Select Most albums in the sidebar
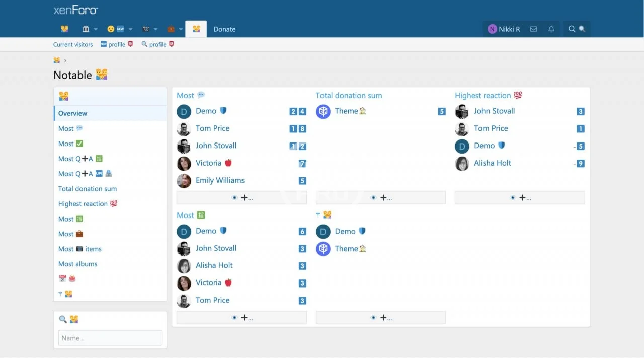This screenshot has height=358, width=644. coord(78,264)
